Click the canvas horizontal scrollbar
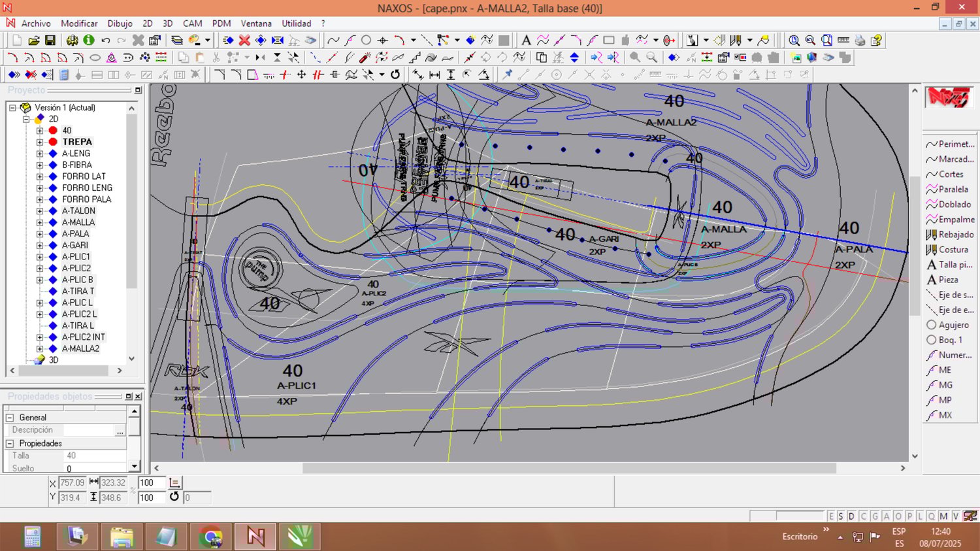The image size is (980, 551). coord(569,468)
